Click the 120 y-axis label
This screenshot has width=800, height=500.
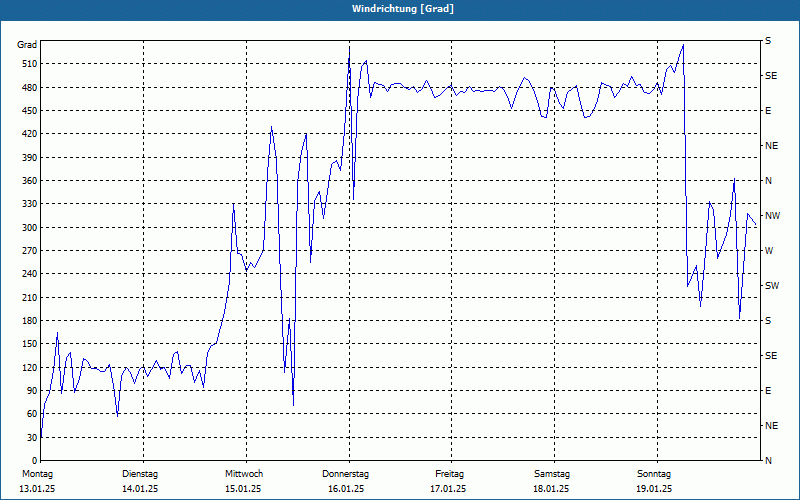pyautogui.click(x=31, y=367)
